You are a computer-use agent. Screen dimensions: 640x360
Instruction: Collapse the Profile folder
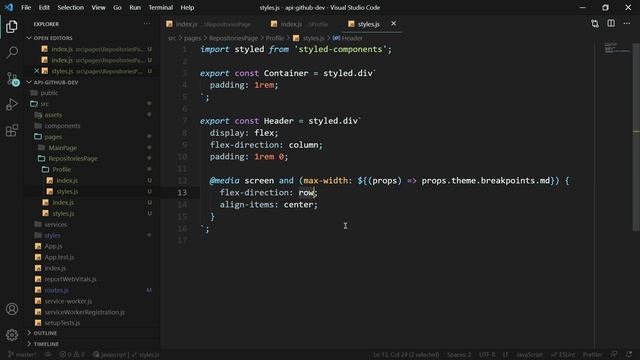coord(61,169)
